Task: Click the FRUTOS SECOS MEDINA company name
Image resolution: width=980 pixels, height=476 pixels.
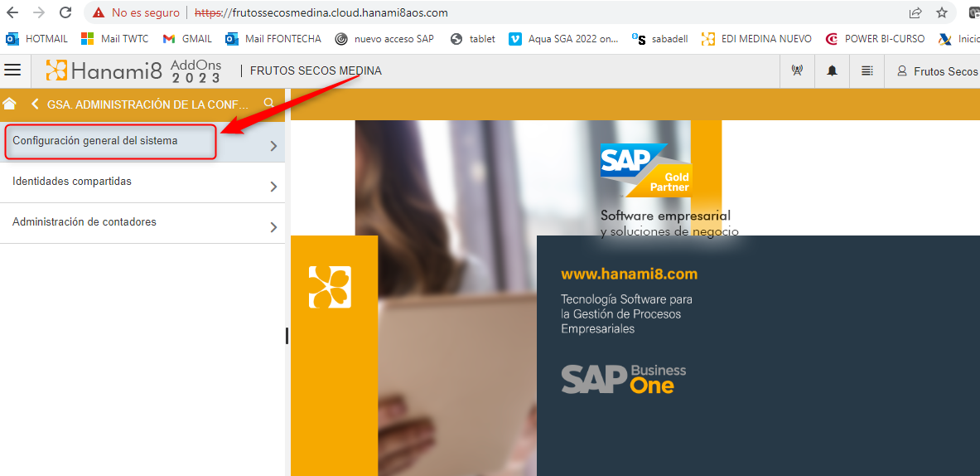Action: coord(316,71)
